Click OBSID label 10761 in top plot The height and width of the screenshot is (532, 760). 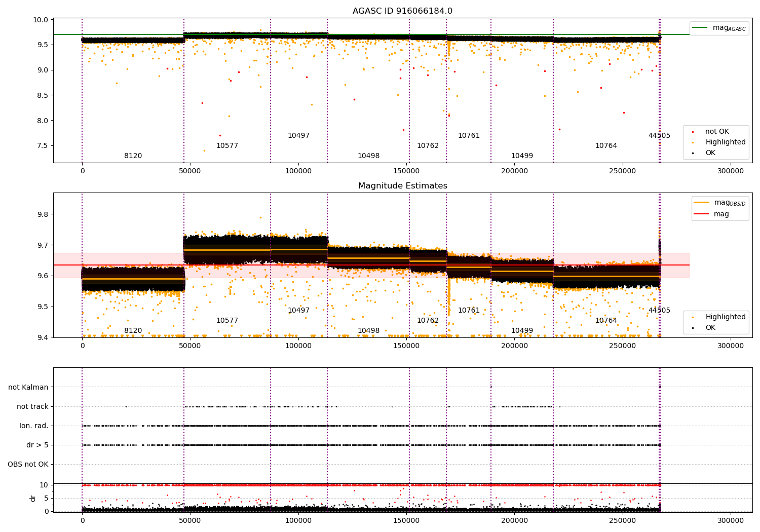coord(469,136)
